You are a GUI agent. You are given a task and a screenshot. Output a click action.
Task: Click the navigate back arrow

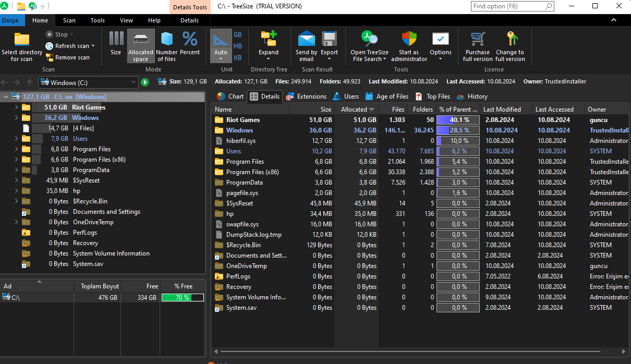[5, 82]
